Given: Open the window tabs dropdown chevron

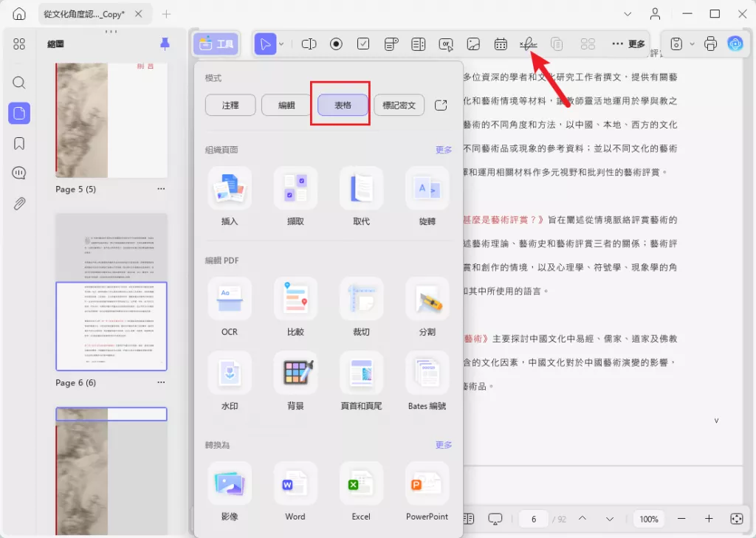Looking at the screenshot, I should coord(628,14).
